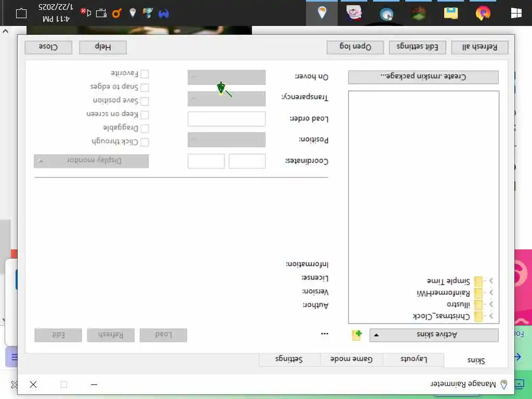Click Create .rmskin package button
Viewport: 532px width, 399px height.
[x=423, y=77]
